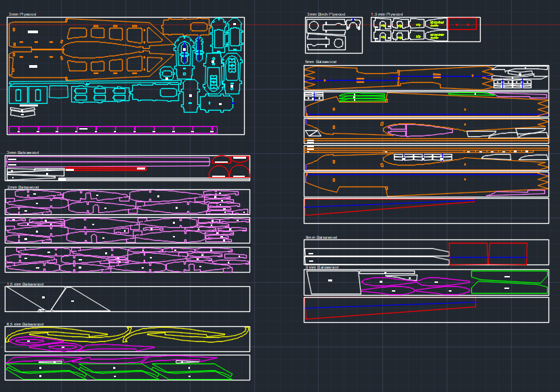Pick red rectangles in 8mm Balsawood sheet

[487, 254]
